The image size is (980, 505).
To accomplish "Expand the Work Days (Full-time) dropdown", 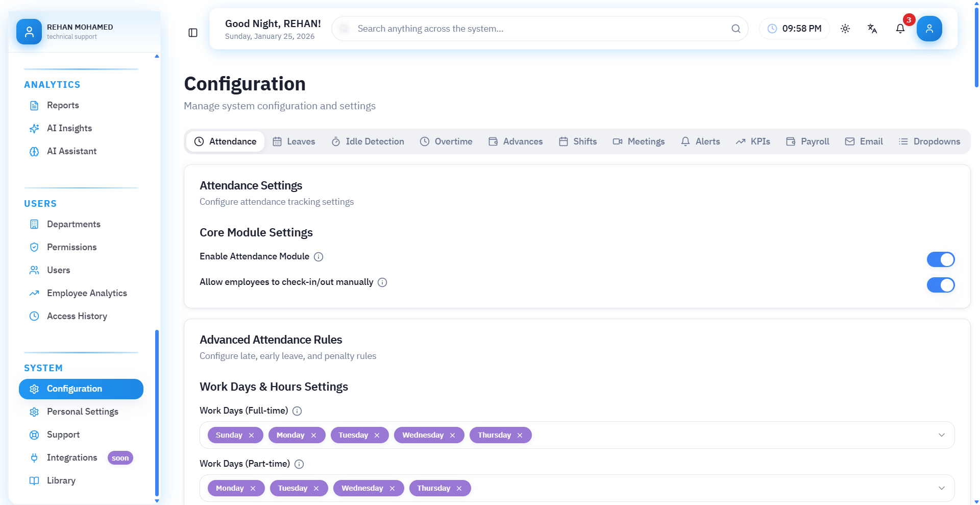I will [x=941, y=435].
